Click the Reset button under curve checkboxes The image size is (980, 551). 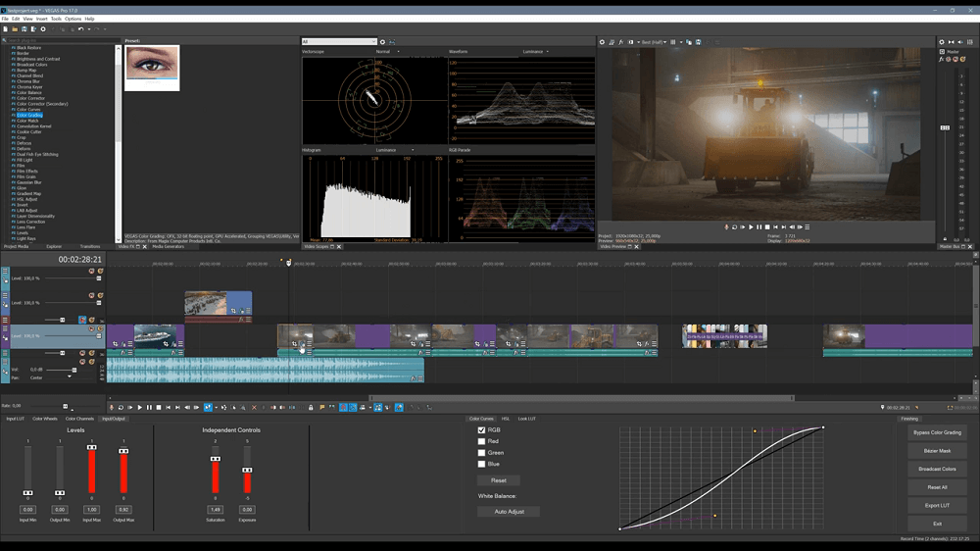click(498, 480)
